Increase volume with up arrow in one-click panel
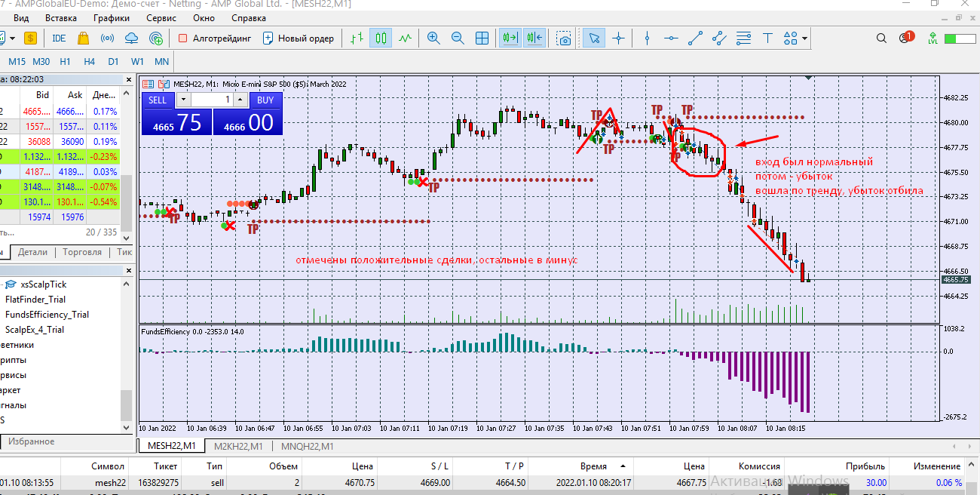980x495 pixels. point(240,100)
